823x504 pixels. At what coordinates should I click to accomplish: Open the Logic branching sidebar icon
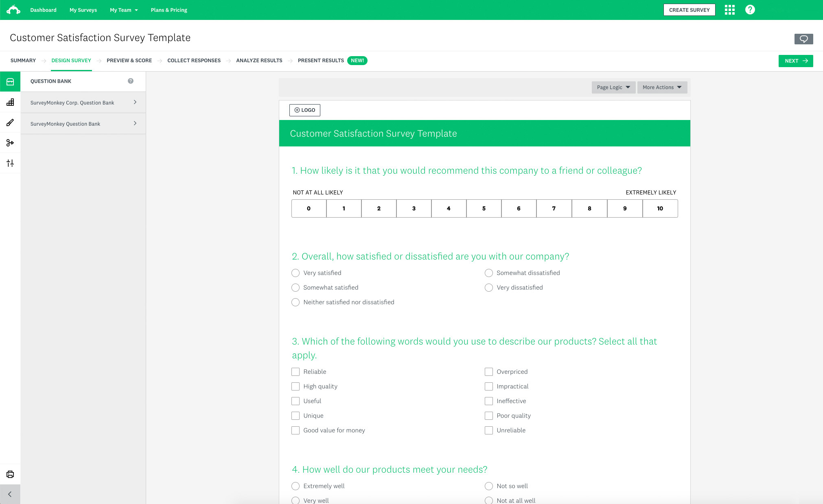click(x=10, y=143)
